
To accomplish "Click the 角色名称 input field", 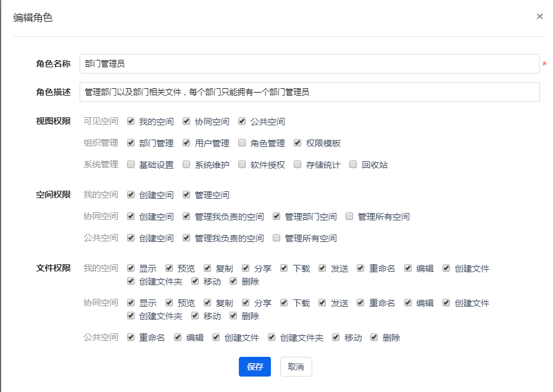I will (x=309, y=64).
